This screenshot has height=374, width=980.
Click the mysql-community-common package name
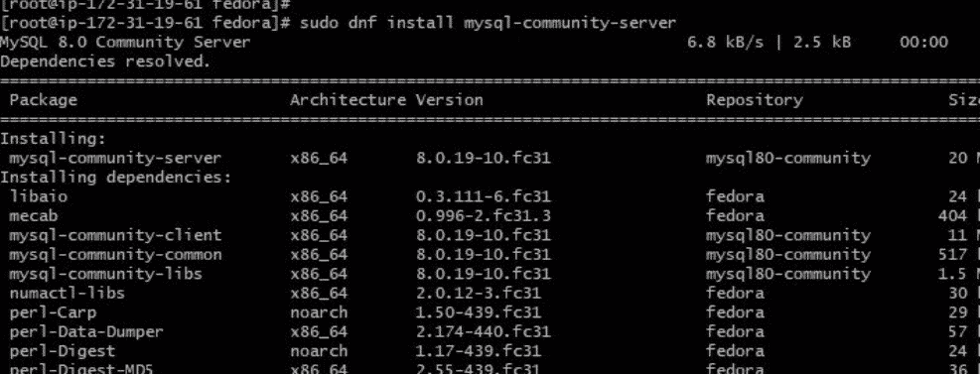click(115, 255)
